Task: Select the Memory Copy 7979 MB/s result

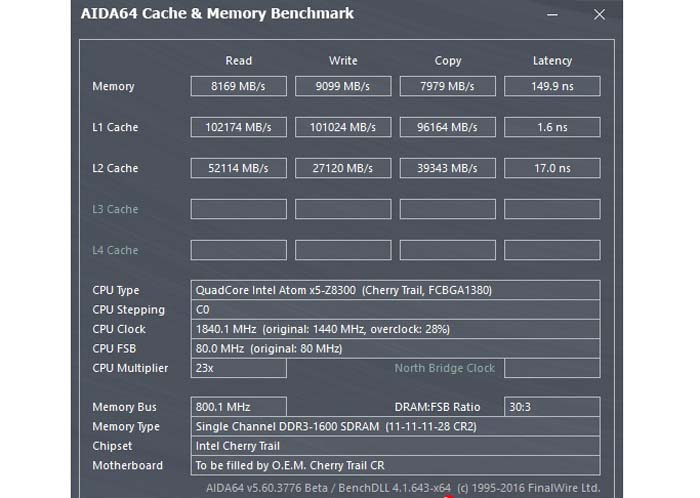Action: 447,86
